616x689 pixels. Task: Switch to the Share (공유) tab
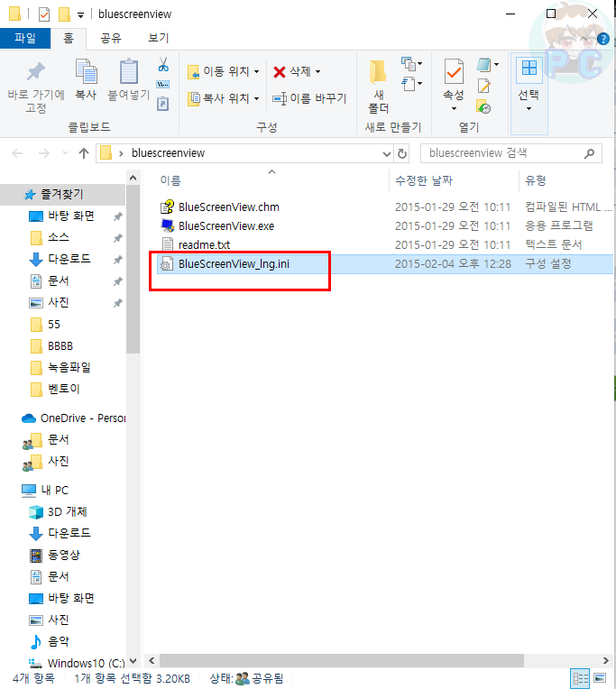click(111, 38)
